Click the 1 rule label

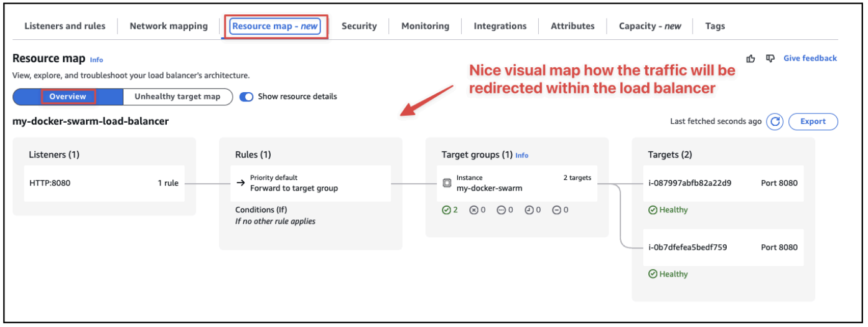click(x=168, y=183)
